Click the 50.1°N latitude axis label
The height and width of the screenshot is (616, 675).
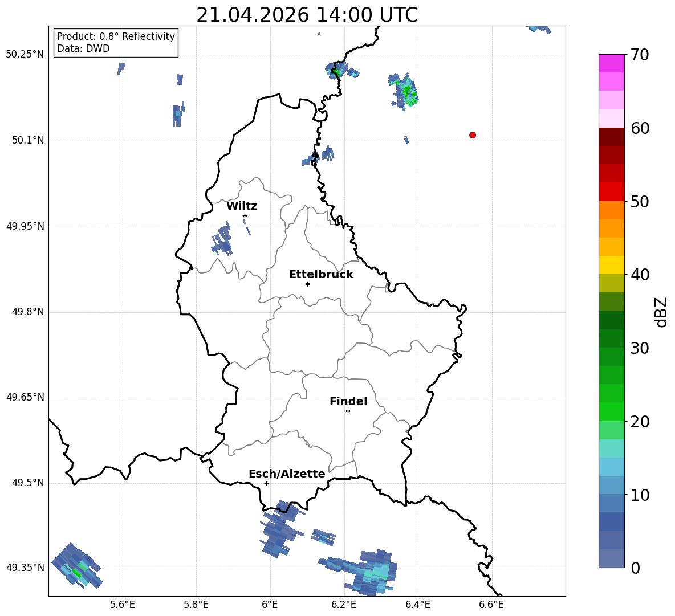[x=27, y=140]
